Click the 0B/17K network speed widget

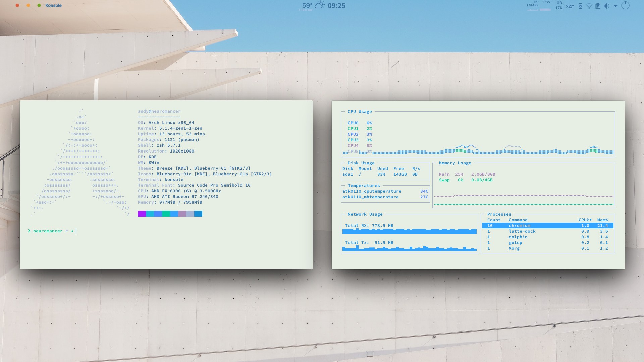coord(559,5)
